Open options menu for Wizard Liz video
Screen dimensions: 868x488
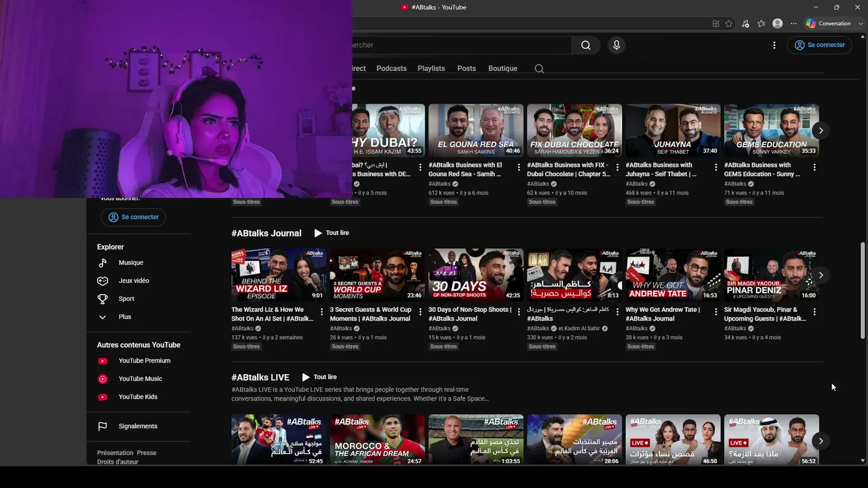coord(322,312)
